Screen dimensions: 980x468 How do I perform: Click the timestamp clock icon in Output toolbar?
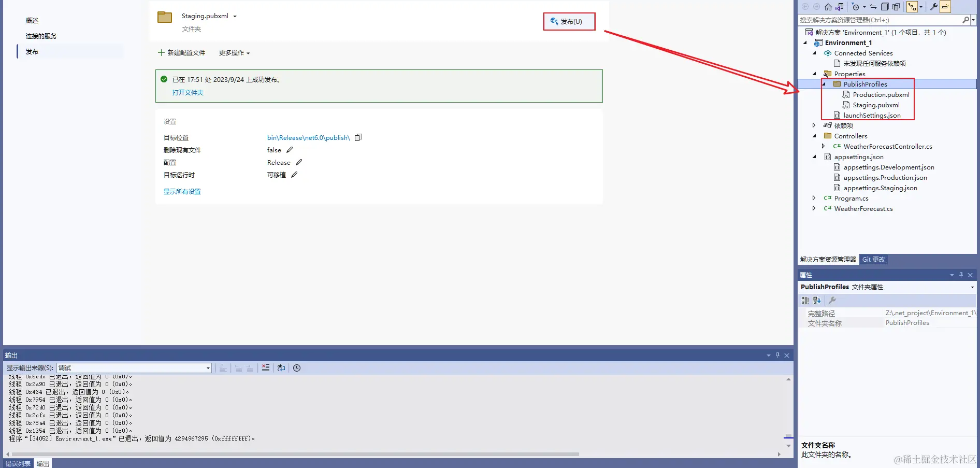tap(297, 368)
